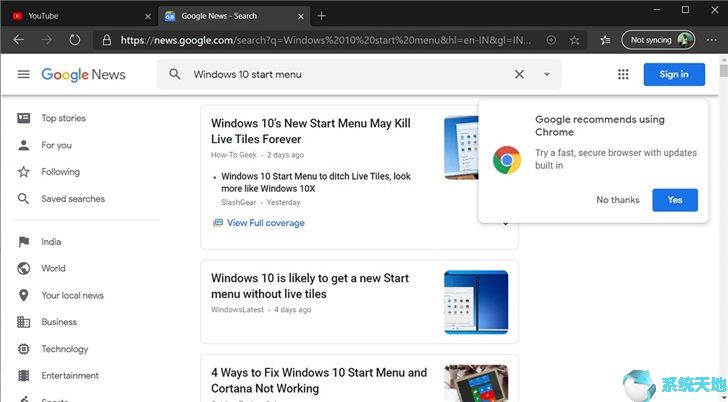Screen dimensions: 728x402
Task: Click the Business building icon
Action: coord(24,322)
